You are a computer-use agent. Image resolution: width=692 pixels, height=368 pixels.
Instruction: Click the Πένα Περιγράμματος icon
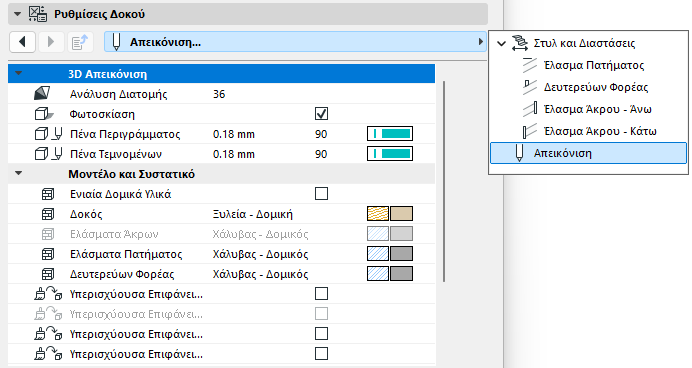coord(49,134)
